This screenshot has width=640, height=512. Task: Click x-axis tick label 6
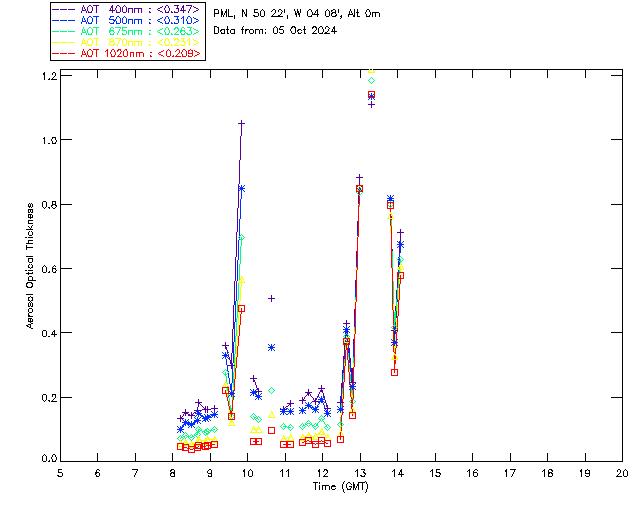(x=98, y=473)
